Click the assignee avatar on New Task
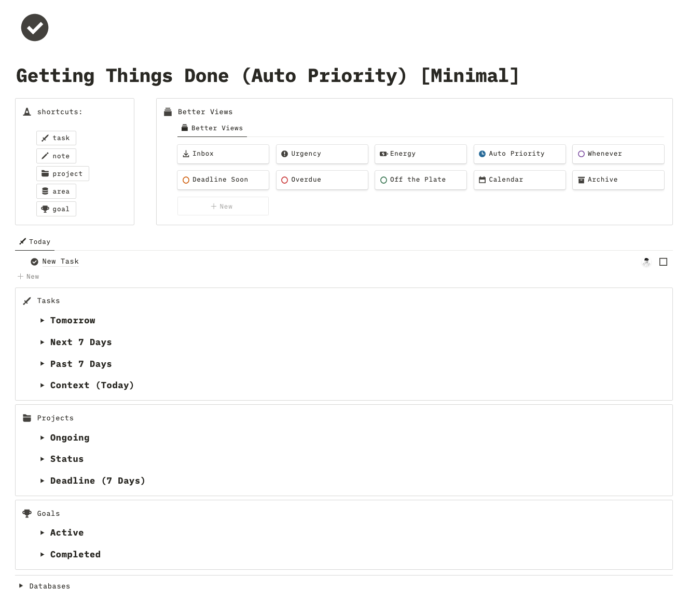The image size is (689, 616). pyautogui.click(x=646, y=262)
